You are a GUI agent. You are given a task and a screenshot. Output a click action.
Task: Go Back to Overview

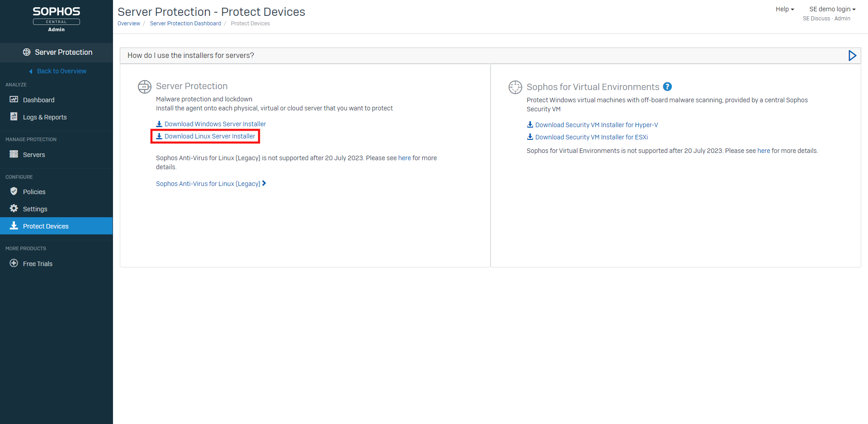61,71
